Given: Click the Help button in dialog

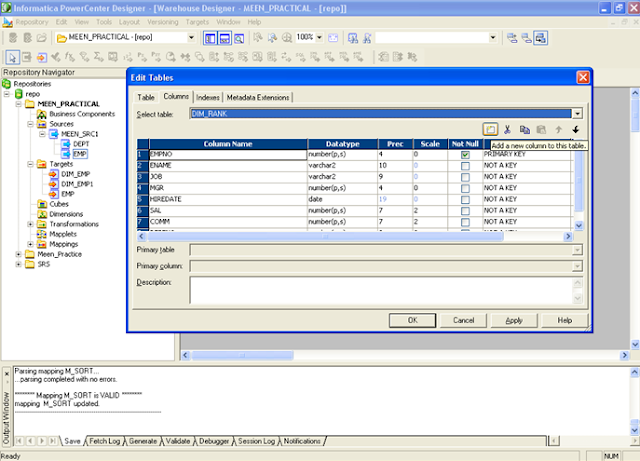Looking at the screenshot, I should click(x=564, y=320).
